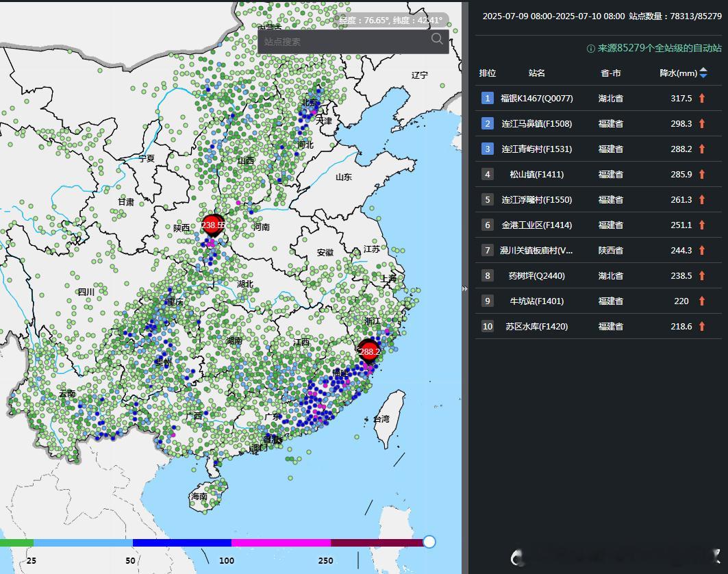Click the red 288.2 map marker
The width and height of the screenshot is (728, 574).
(369, 351)
